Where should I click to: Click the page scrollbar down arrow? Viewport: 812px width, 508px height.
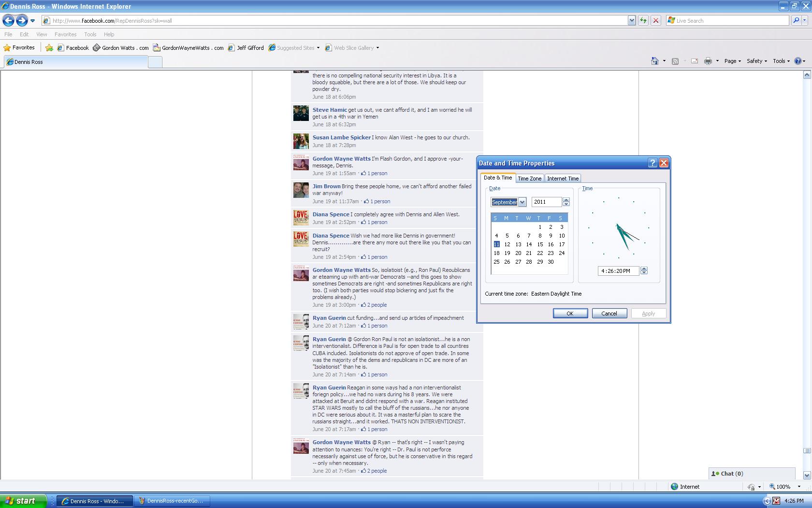[807, 475]
